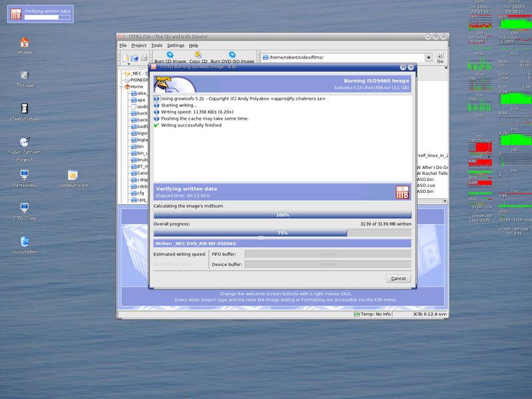The width and height of the screenshot is (532, 399).
Task: Click the K3b icon in the floating progress widget
Action: click(16, 14)
